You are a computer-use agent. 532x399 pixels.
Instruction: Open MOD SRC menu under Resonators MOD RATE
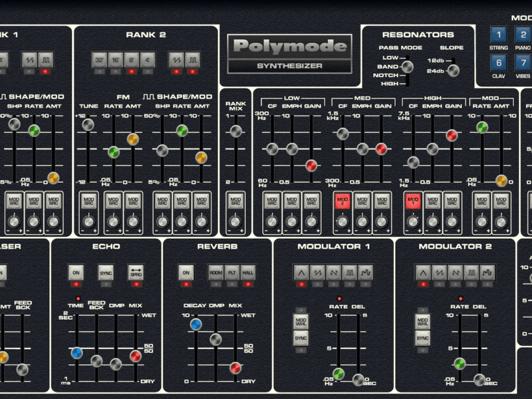click(x=481, y=201)
